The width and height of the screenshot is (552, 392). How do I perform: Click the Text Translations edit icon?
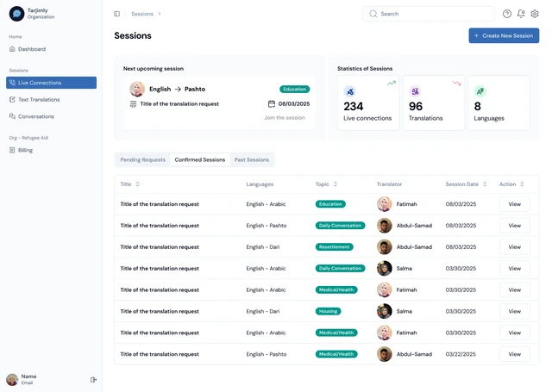pyautogui.click(x=12, y=99)
